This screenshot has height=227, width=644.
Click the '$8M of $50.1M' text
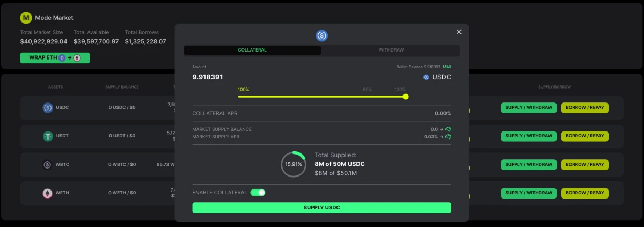pyautogui.click(x=336, y=173)
